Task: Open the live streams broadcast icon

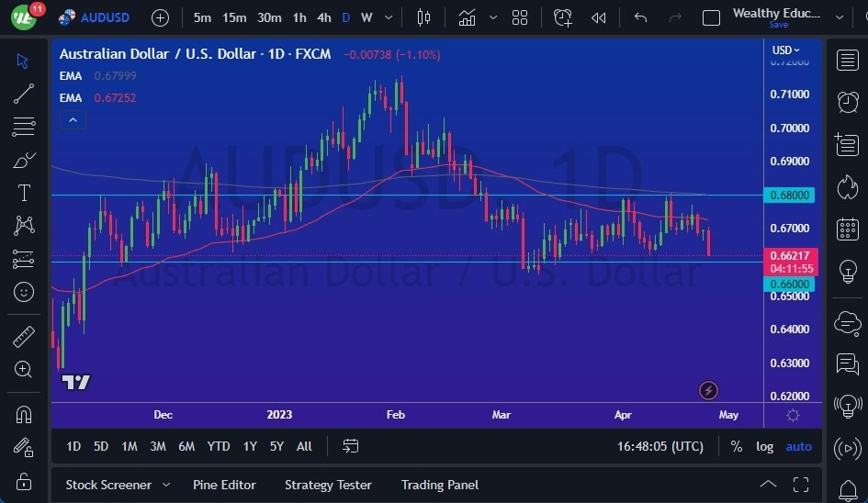Action: tap(848, 448)
